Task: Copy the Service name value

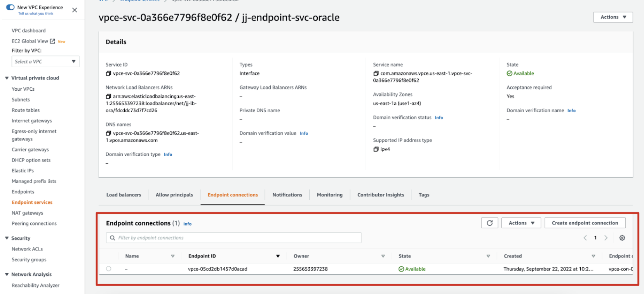Action: pyautogui.click(x=376, y=74)
